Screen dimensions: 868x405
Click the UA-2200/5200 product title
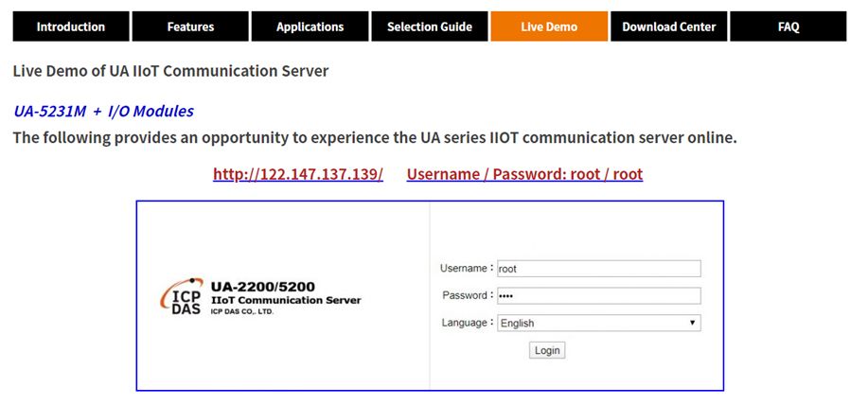263,287
